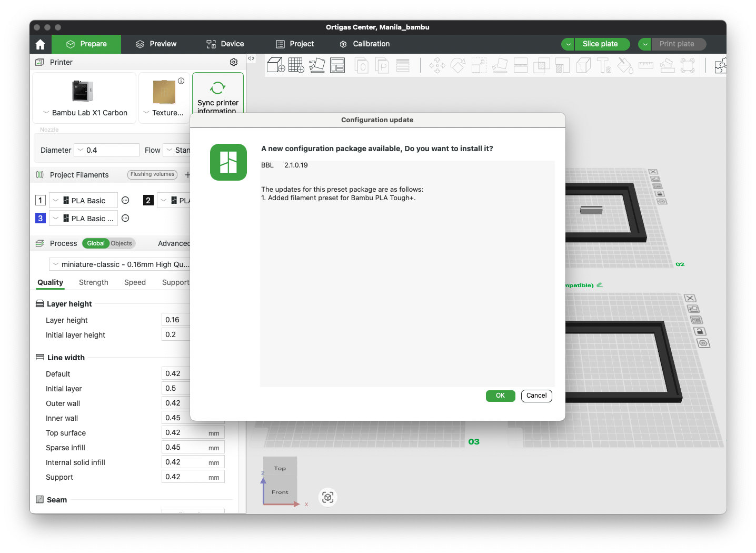Image resolution: width=756 pixels, height=553 pixels.
Task: Click the plate name edit pencil icon
Action: point(599,285)
